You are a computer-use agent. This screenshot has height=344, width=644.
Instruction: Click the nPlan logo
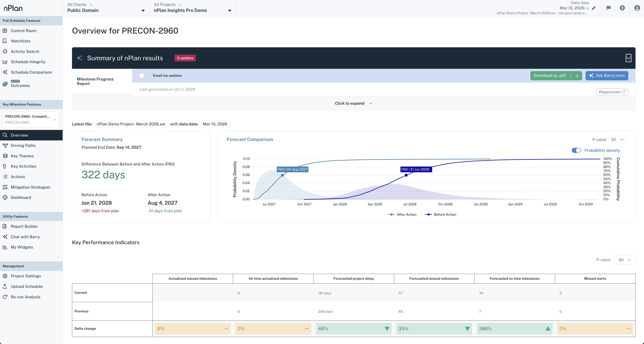pos(13,8)
